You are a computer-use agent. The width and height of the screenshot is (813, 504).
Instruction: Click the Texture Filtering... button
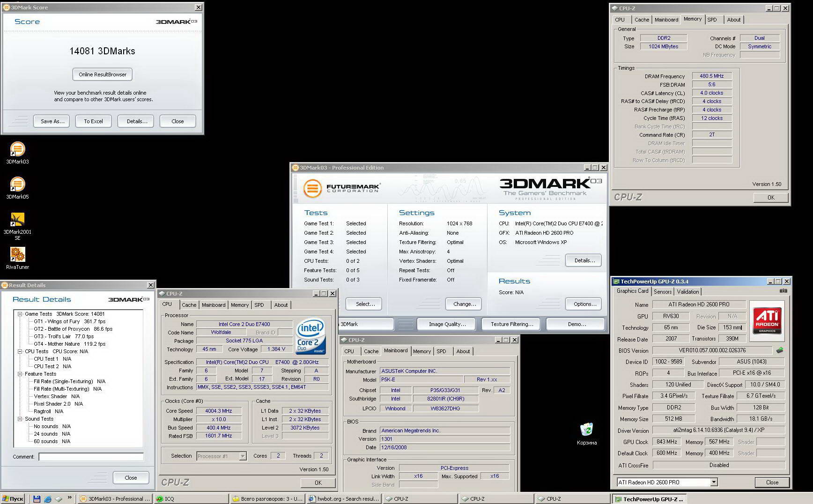(510, 324)
